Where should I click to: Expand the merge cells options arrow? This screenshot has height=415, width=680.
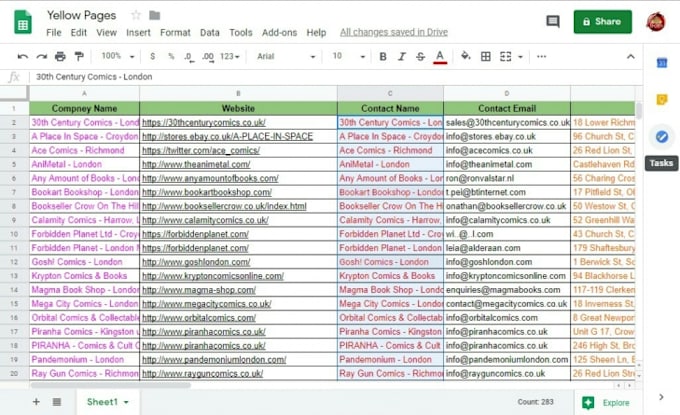520,57
